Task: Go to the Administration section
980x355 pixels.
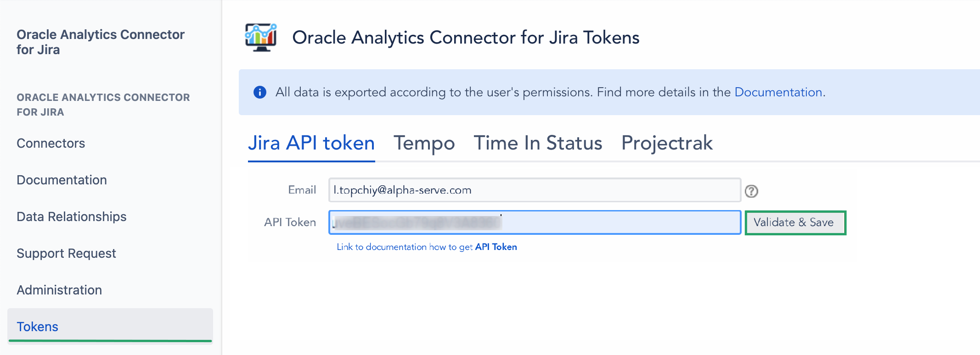Action: point(59,289)
